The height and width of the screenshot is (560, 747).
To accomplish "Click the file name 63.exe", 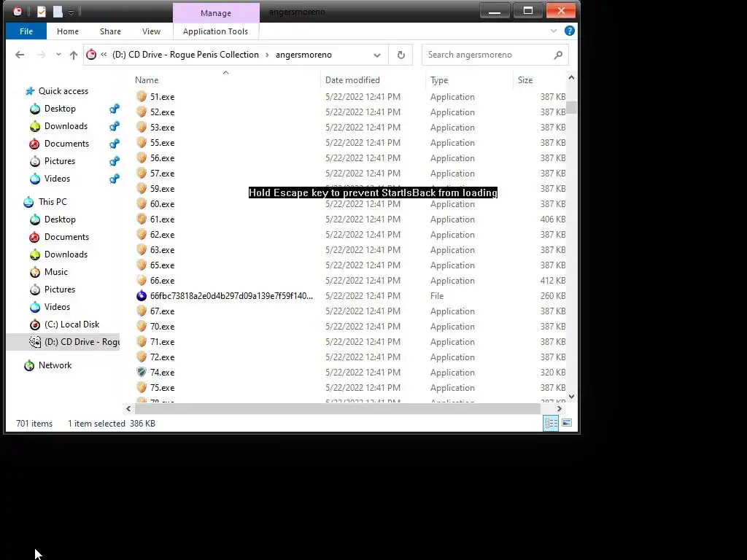I will point(162,250).
